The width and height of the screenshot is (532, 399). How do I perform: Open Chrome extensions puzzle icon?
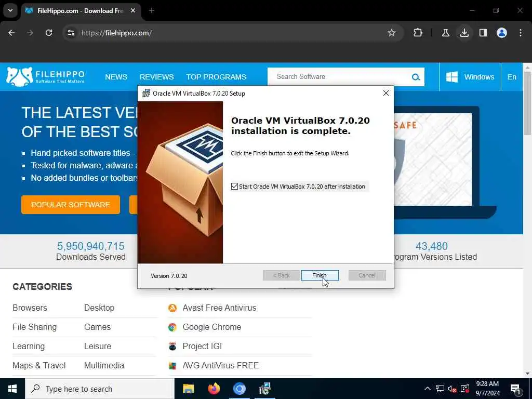[418, 33]
